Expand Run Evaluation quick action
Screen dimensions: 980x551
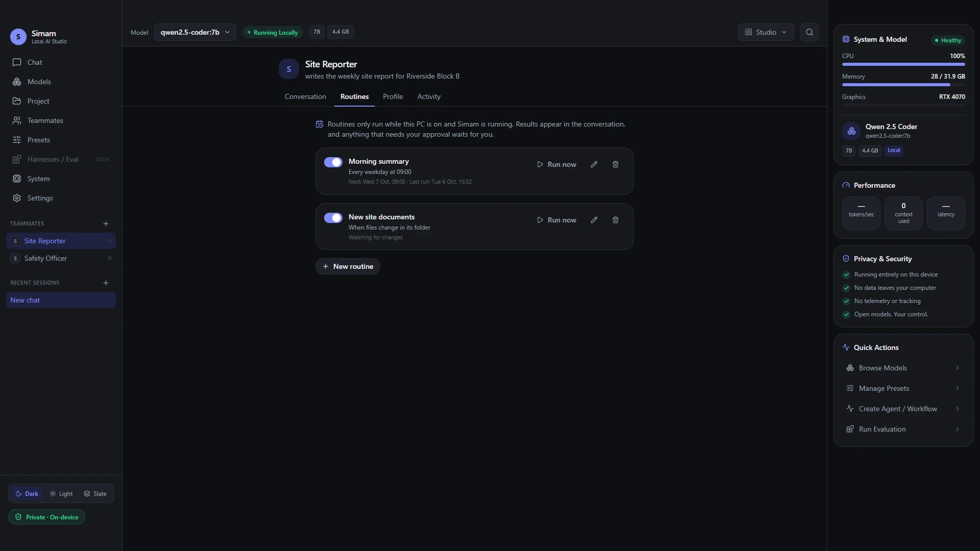coord(903,429)
